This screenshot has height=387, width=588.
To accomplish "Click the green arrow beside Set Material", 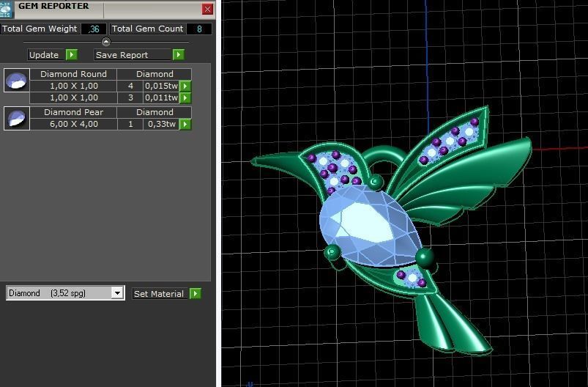I will tap(196, 294).
